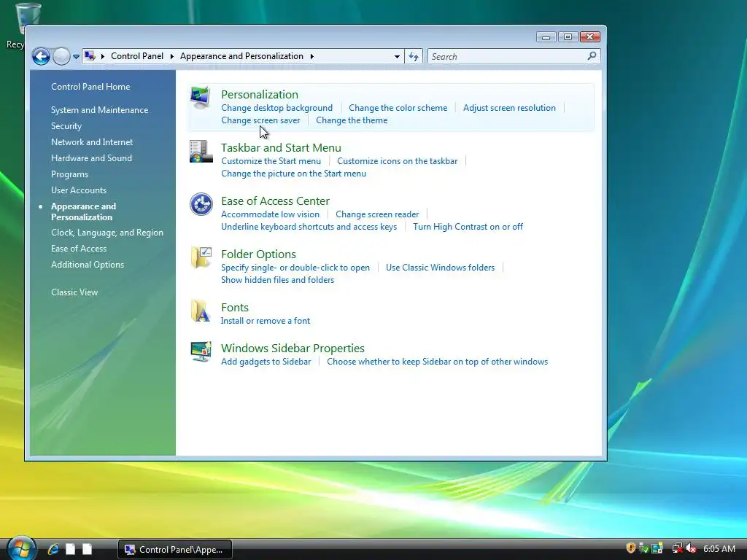
Task: Expand the address bar history dropdown
Action: 397,57
